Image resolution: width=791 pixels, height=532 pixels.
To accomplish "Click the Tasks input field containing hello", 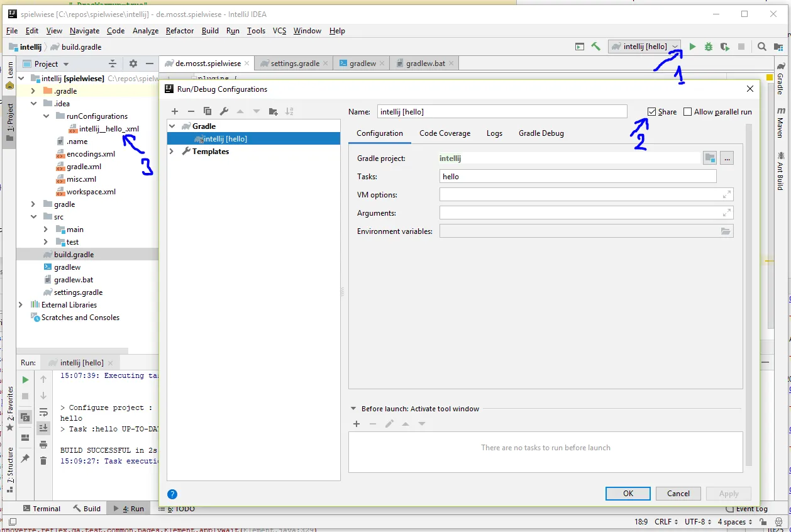I will click(578, 177).
